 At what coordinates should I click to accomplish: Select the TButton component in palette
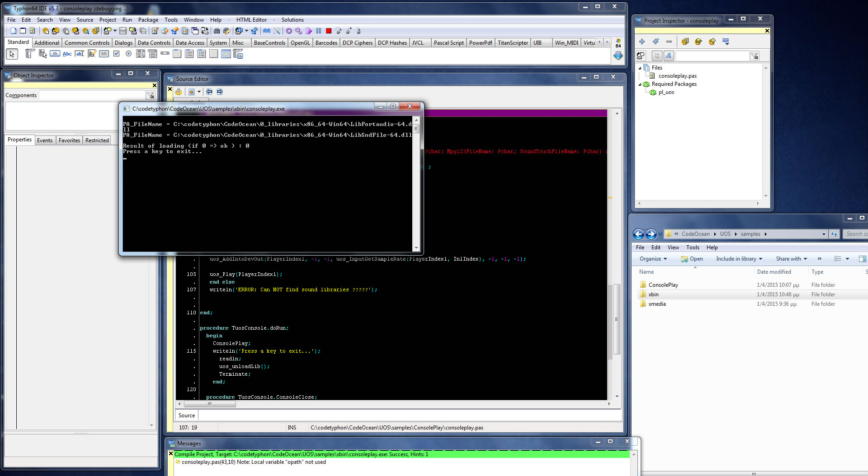pos(55,54)
